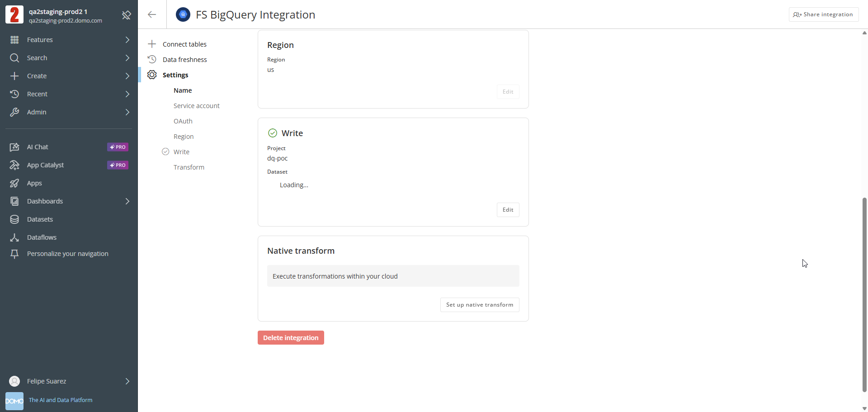The image size is (868, 412).
Task: Open AI Chat from sidebar icon
Action: click(14, 147)
